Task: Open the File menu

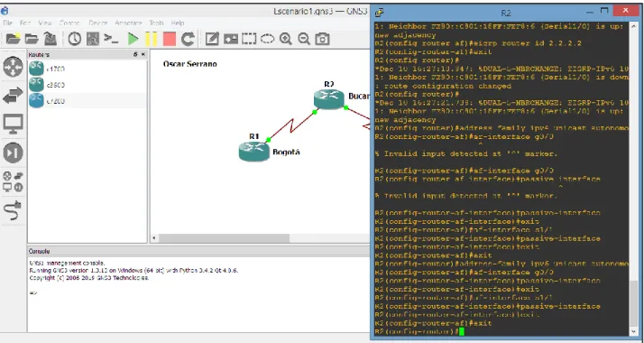Action: click(x=7, y=23)
